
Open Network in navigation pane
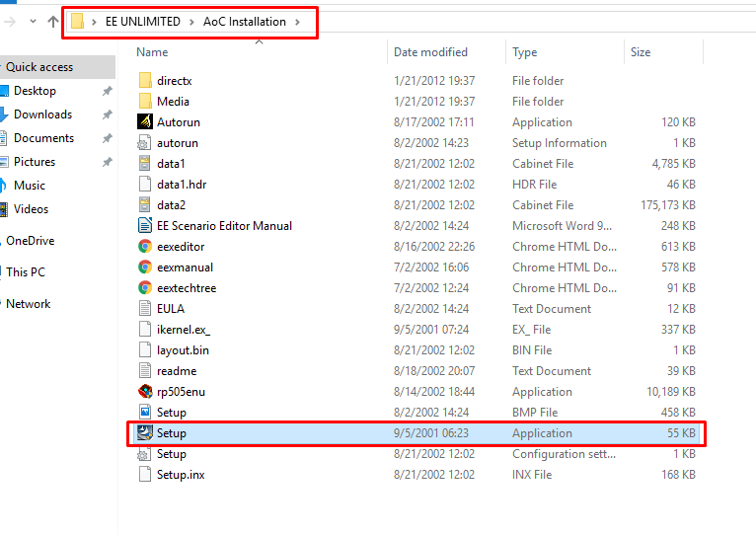pos(28,304)
